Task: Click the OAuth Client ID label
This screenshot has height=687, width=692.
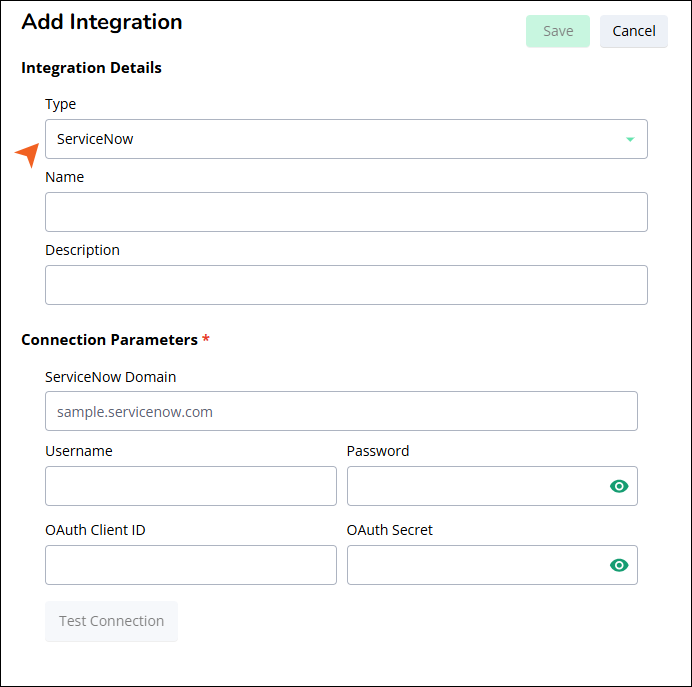Action: (95, 530)
